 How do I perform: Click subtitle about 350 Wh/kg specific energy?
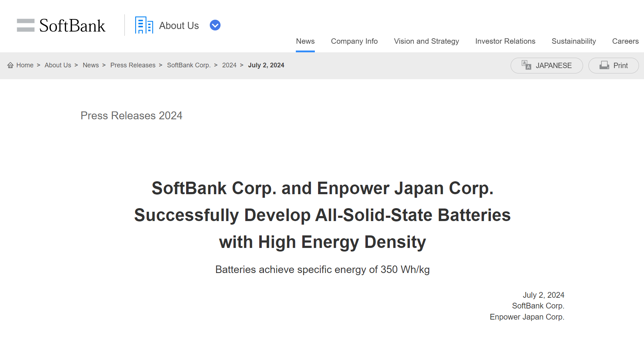(322, 269)
